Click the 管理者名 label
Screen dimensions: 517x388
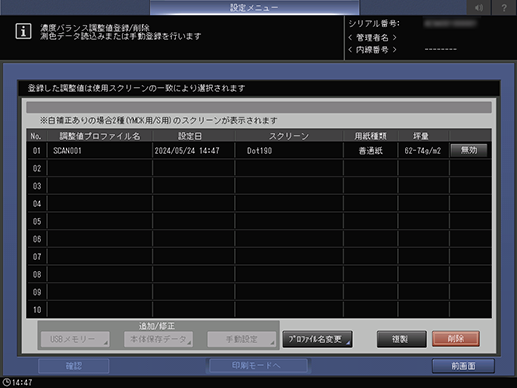pyautogui.click(x=372, y=37)
